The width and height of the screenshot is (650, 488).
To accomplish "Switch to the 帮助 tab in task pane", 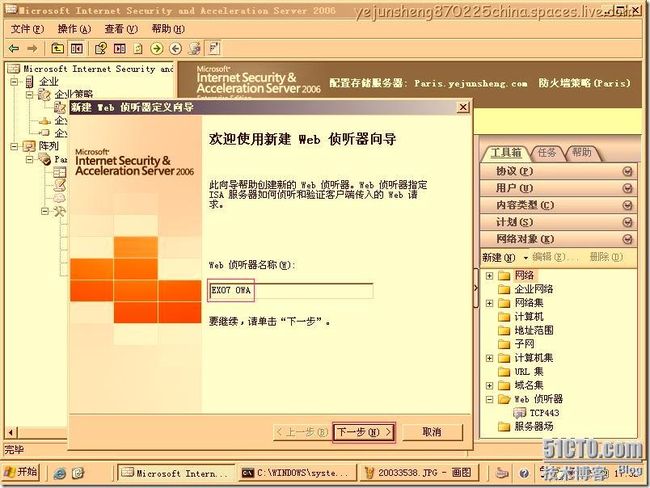I will click(582, 153).
